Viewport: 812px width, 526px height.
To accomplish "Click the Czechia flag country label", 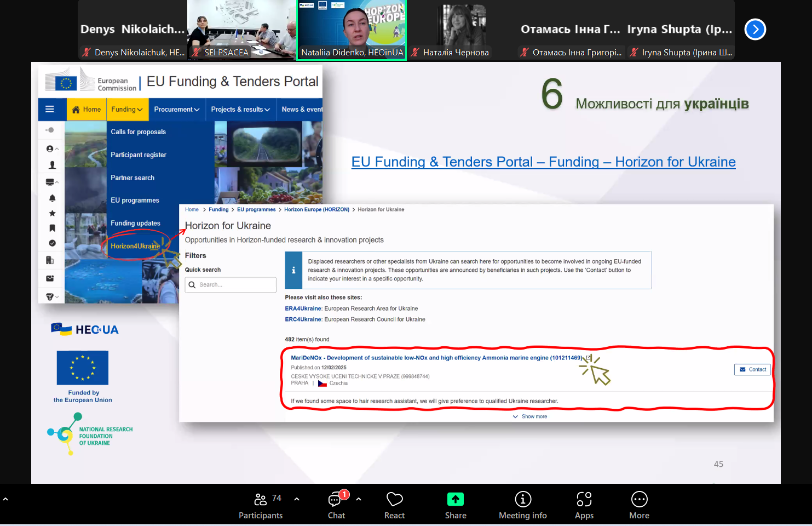I will click(333, 384).
